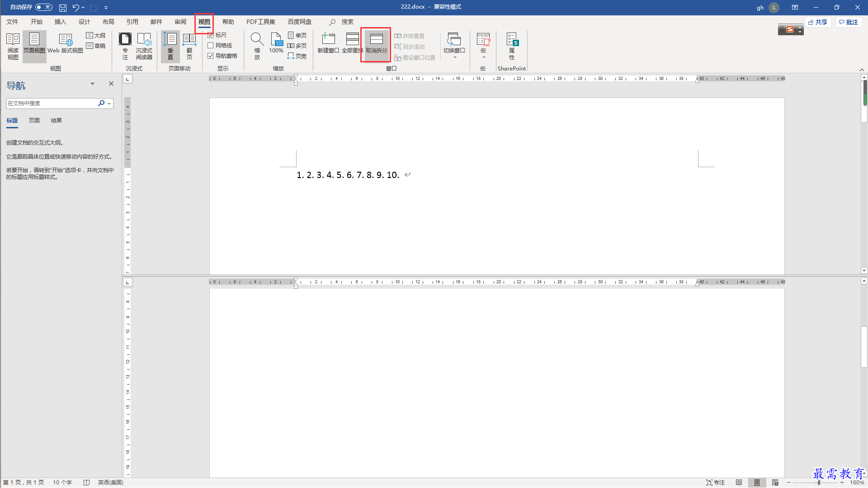The image size is (868, 488).
Task: Arrange all windows (全部重排)
Action: [x=352, y=44]
